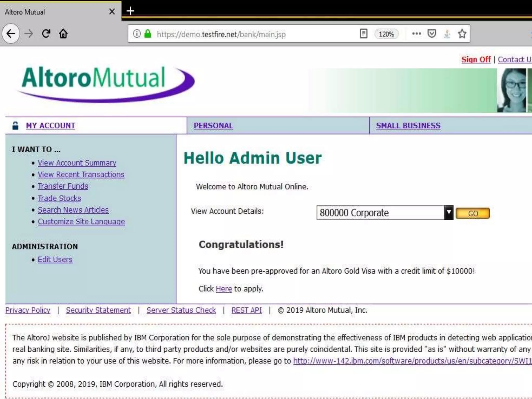This screenshot has height=399, width=532.
Task: Click the site information icon
Action: pos(137,34)
